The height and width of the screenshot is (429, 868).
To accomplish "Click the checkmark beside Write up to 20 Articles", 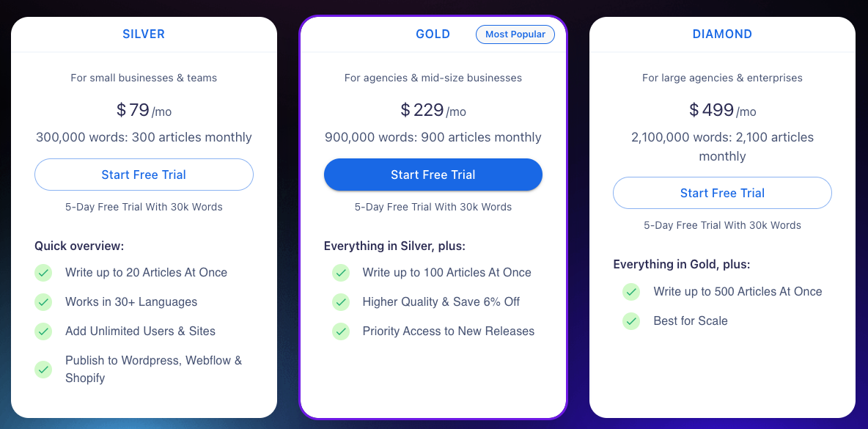I will 43,273.
